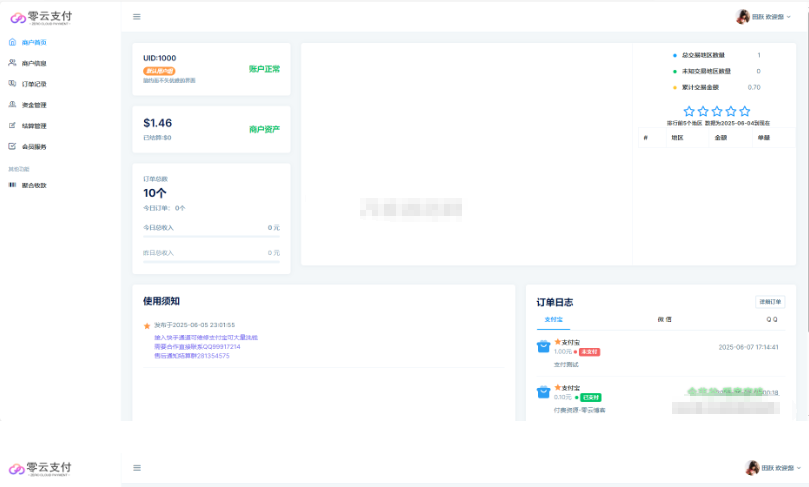Open the 聚合收款 barcode icon in sidebar
This screenshot has width=809, height=487.
click(12, 185)
